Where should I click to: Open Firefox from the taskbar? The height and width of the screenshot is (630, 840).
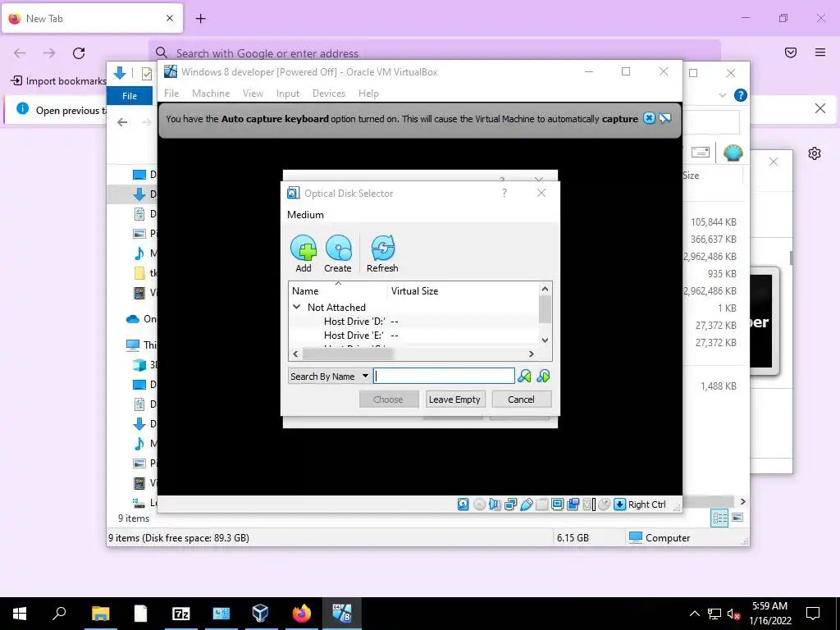[x=302, y=614]
